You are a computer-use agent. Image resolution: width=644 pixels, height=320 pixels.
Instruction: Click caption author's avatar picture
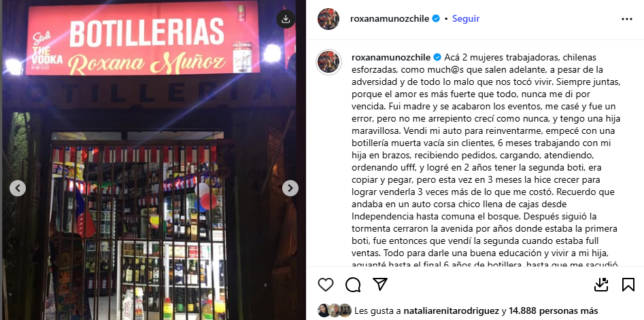point(328,62)
